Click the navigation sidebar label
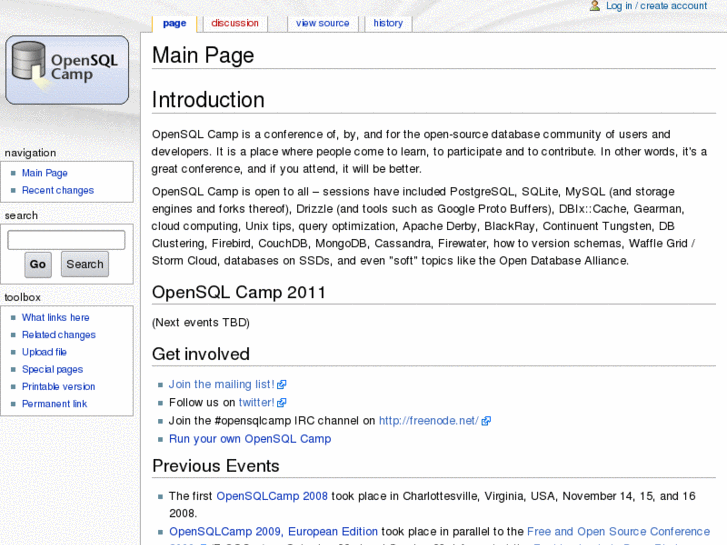The width and height of the screenshot is (727, 545). click(30, 153)
